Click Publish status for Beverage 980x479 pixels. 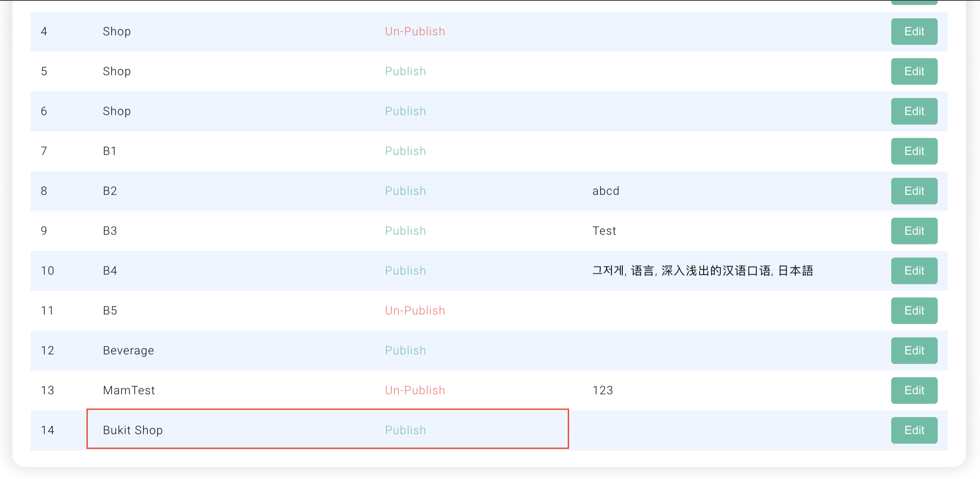(405, 350)
